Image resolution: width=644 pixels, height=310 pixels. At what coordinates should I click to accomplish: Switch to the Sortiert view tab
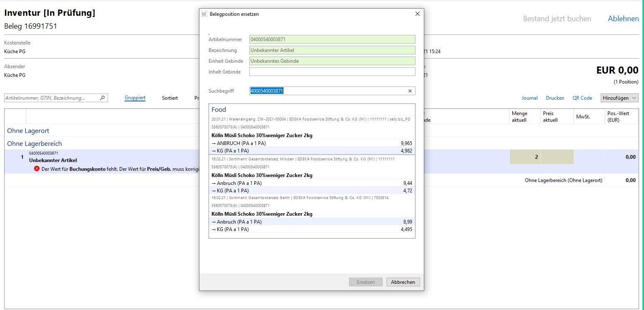tap(170, 98)
